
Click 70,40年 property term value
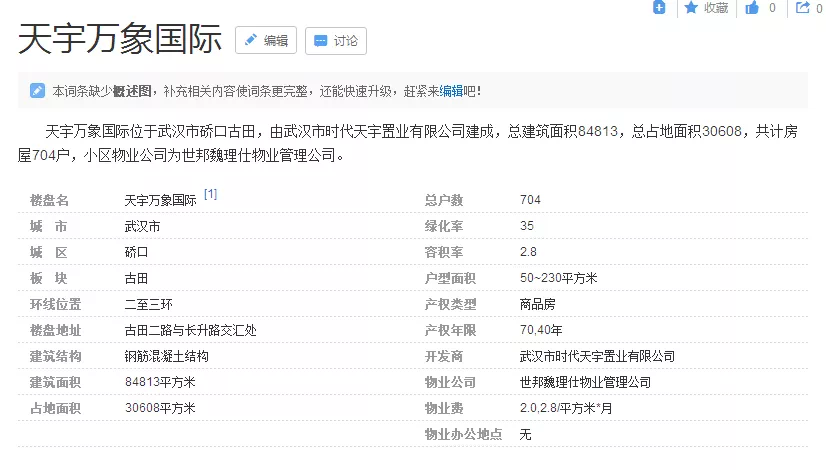541,330
